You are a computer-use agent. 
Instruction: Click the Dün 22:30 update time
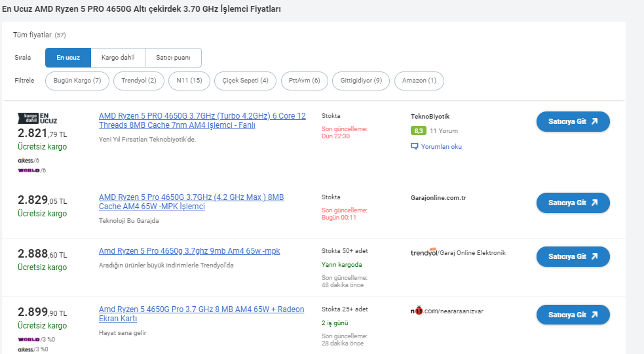pyautogui.click(x=335, y=136)
